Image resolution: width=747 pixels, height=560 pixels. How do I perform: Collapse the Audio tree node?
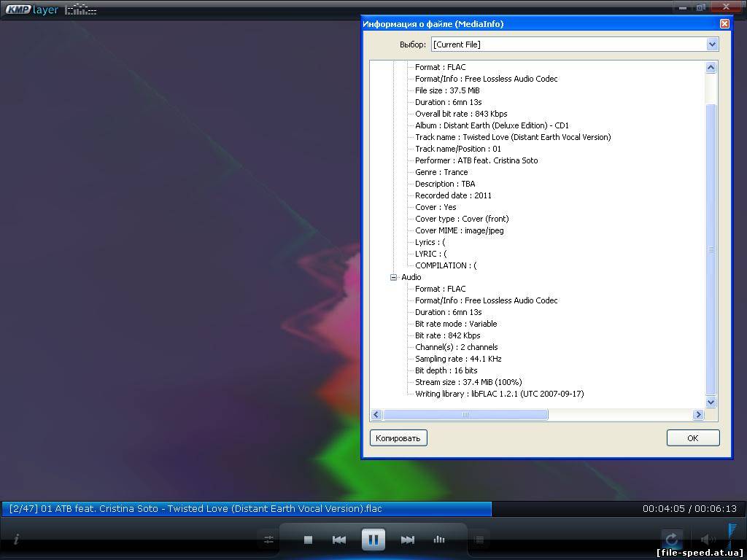click(394, 277)
